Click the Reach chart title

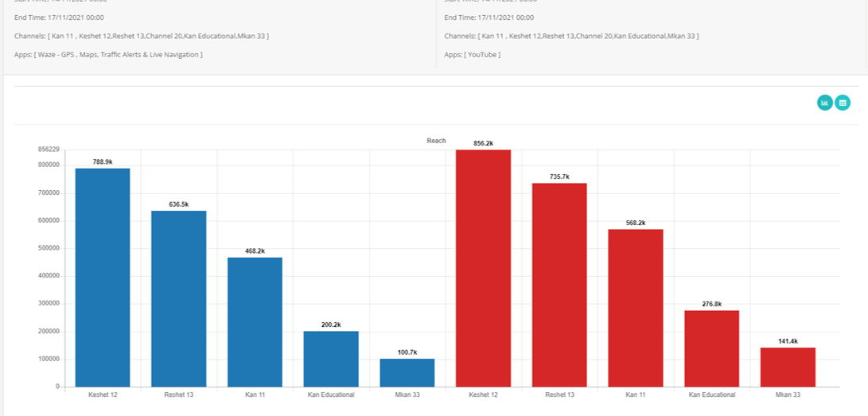[436, 141]
